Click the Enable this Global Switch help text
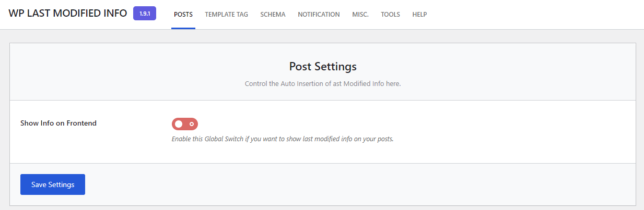644x210 pixels. click(282, 139)
